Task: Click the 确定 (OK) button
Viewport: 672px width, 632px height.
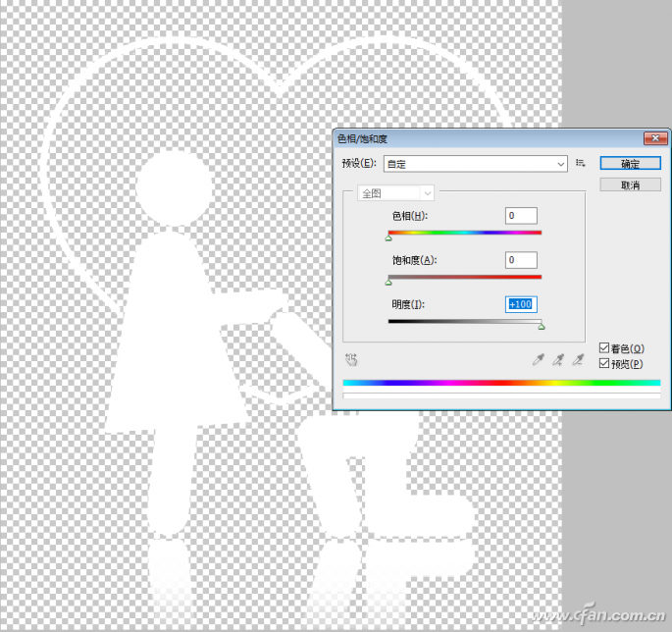Action: (630, 163)
